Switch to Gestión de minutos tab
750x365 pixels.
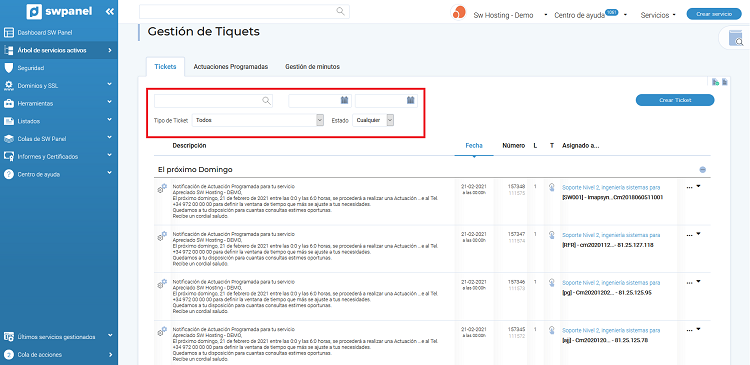click(312, 66)
